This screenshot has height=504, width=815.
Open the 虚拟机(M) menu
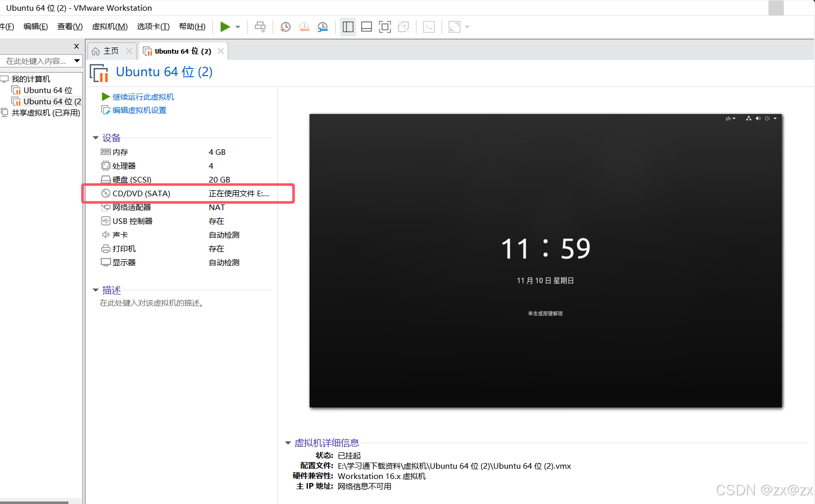[x=110, y=27]
